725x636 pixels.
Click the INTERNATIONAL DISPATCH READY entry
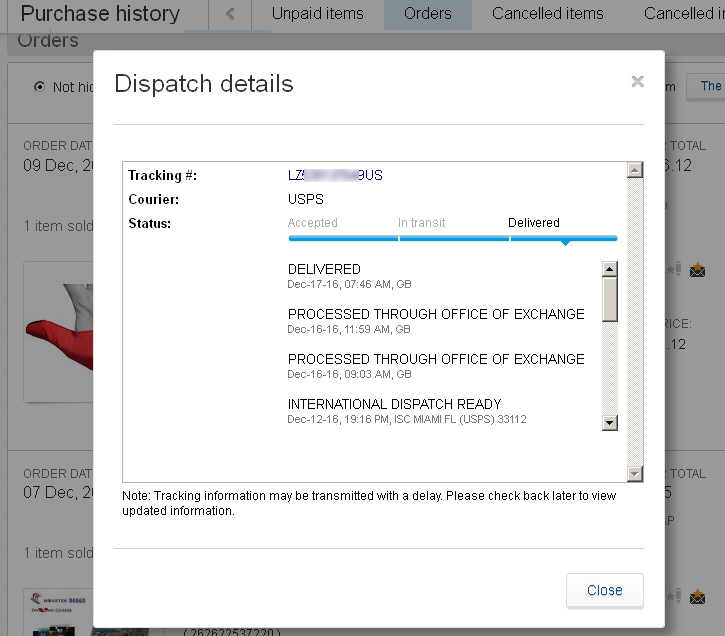406,410
